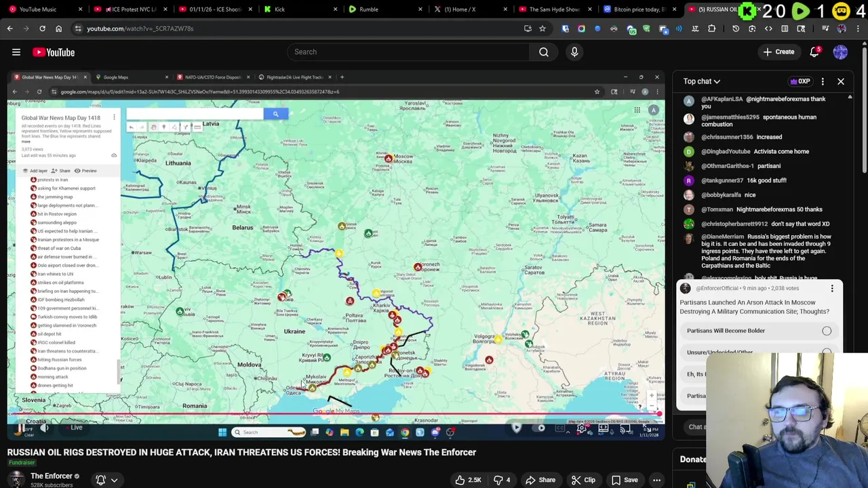Click the browser address bar URL

click(x=140, y=28)
